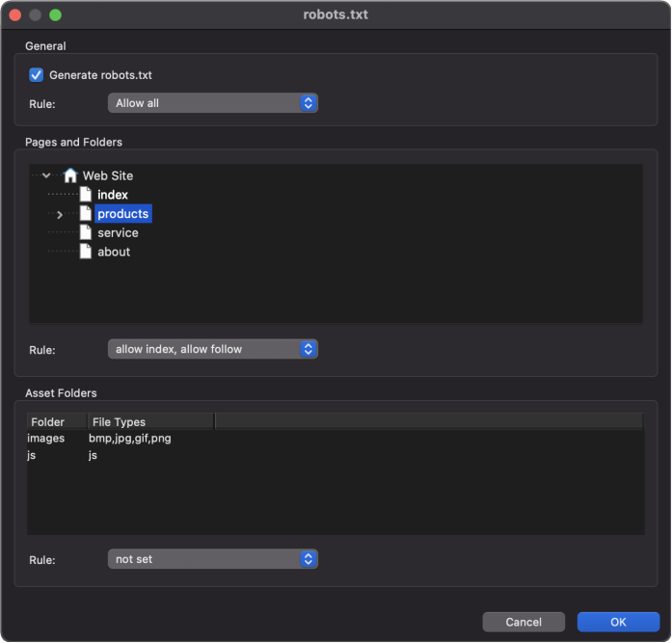The image size is (672, 643).
Task: Click the service page file icon
Action: coord(86,232)
